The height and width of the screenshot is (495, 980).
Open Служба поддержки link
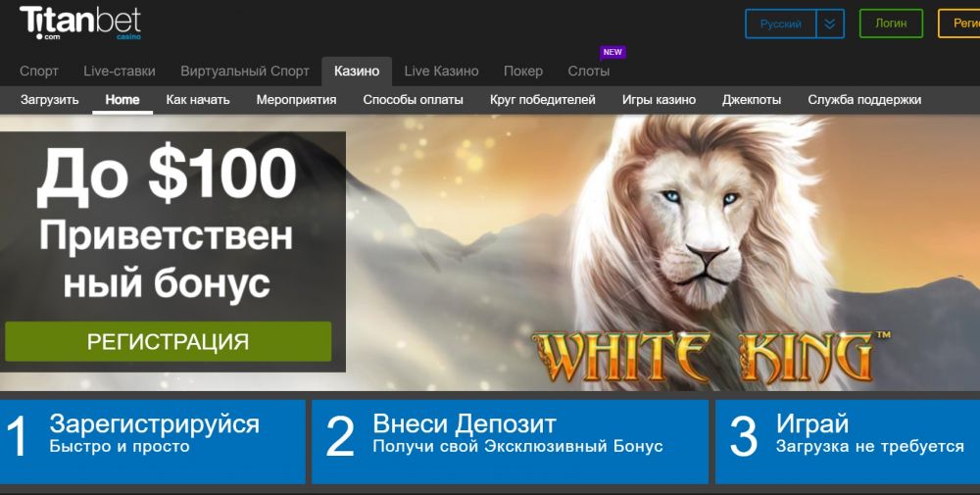pos(864,100)
